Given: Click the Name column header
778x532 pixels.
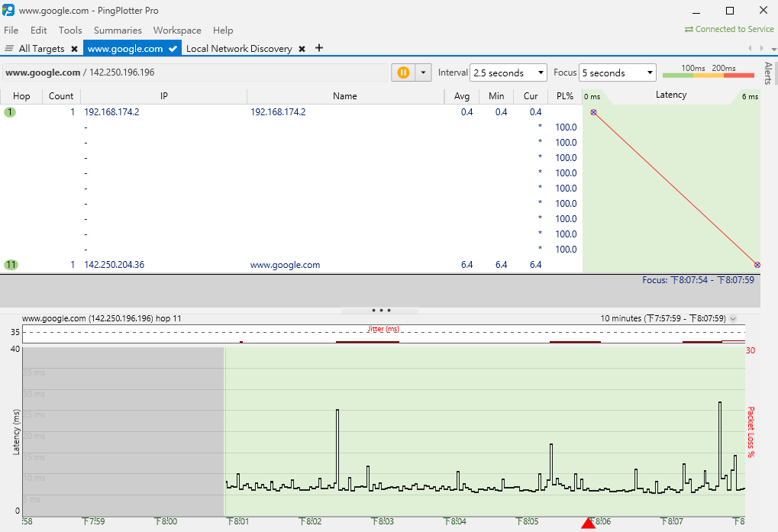Looking at the screenshot, I should [x=345, y=96].
